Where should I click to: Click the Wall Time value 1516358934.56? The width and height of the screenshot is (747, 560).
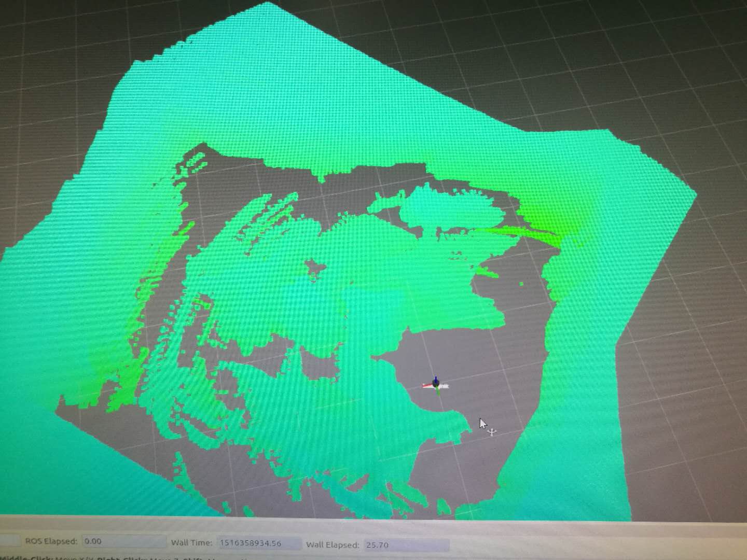click(x=252, y=543)
